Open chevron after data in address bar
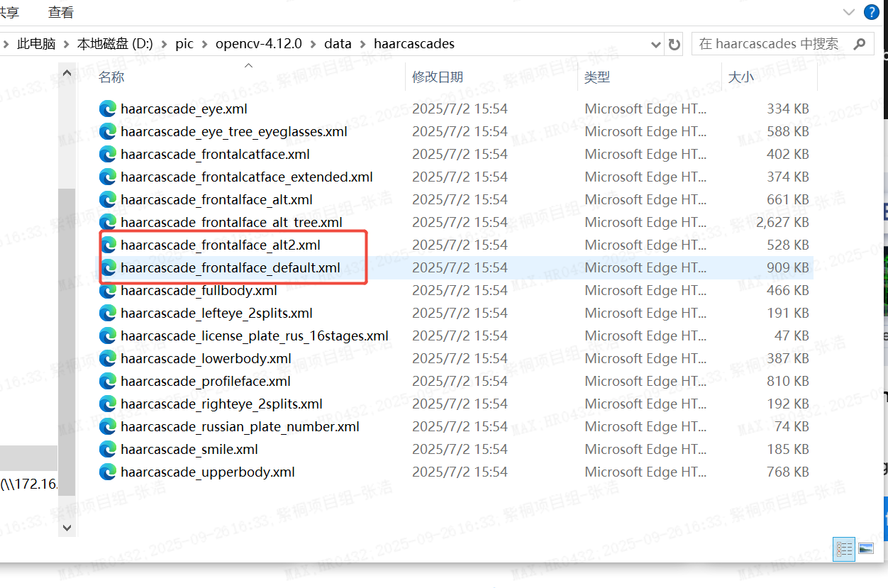 point(362,44)
